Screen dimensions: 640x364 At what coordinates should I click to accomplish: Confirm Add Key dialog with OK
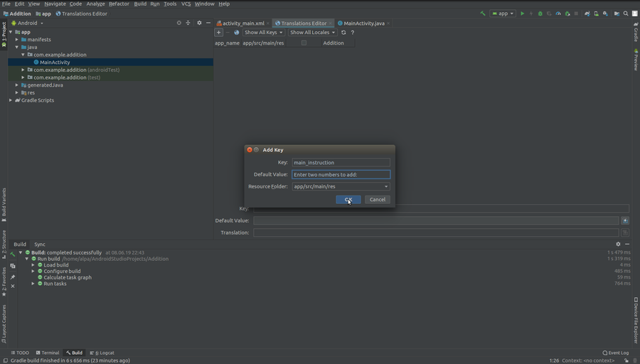point(348,200)
